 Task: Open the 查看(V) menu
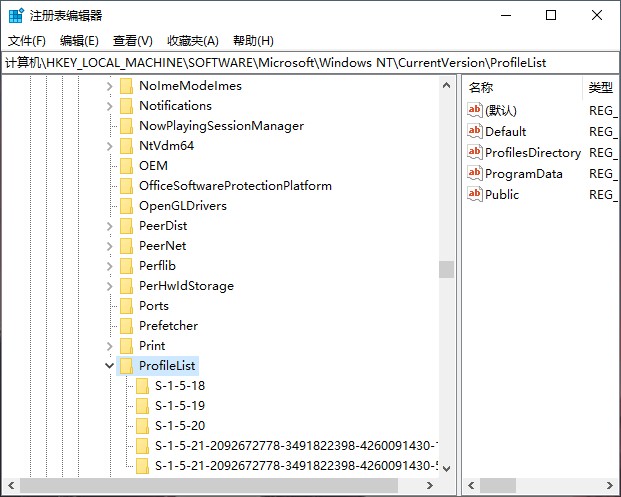click(x=133, y=40)
